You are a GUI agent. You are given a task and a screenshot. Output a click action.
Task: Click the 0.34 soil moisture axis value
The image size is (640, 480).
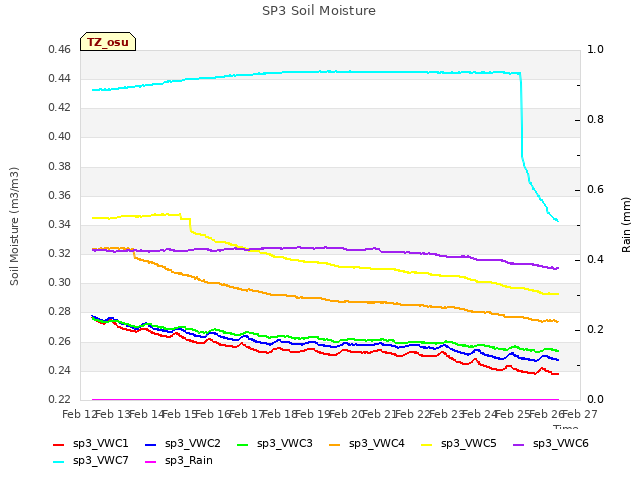(60, 224)
